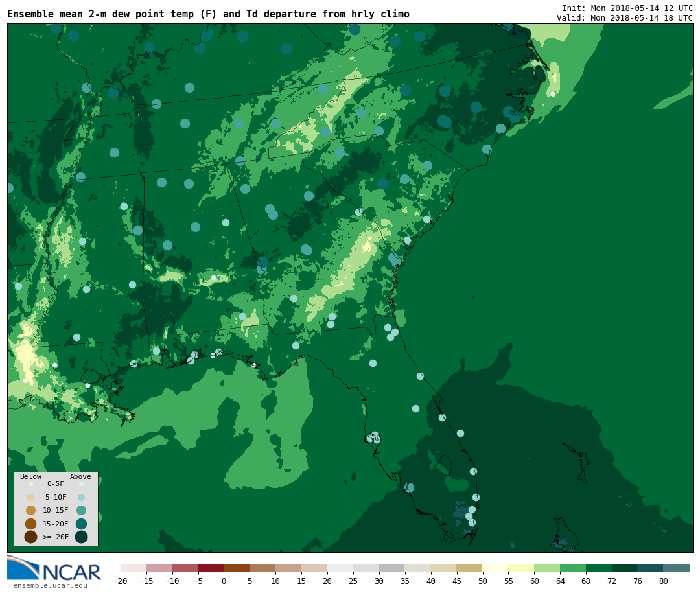700x593 pixels.
Task: Pick the tan 10-15F Below legend circle
Action: pyautogui.click(x=30, y=510)
